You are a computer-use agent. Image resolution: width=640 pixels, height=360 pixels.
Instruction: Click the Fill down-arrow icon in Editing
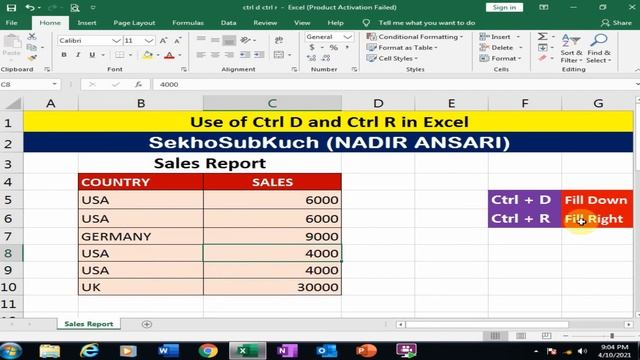click(542, 48)
